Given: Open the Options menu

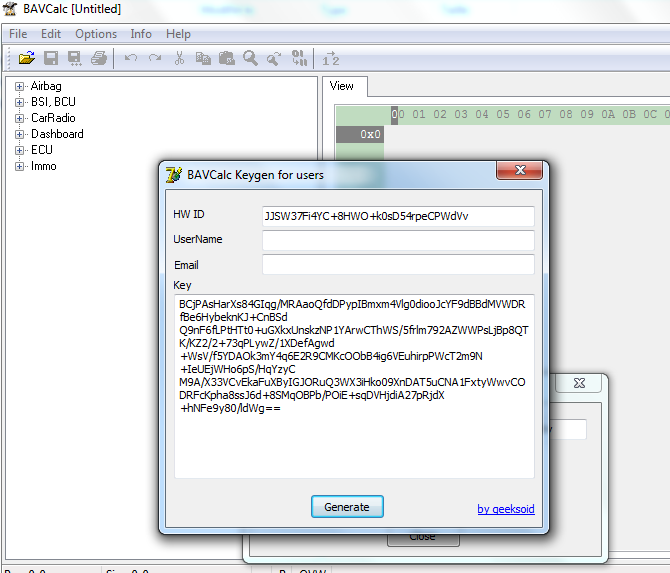Looking at the screenshot, I should 96,34.
